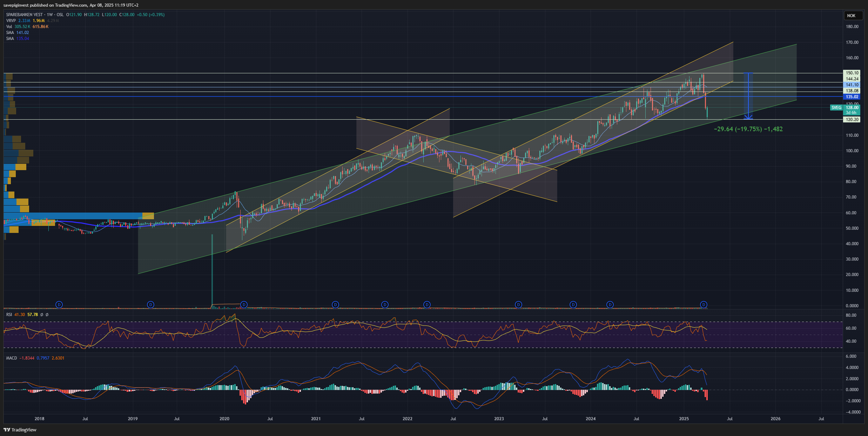Select the Vol indicator legend
Screen dimensions: 868x436
(27, 27)
